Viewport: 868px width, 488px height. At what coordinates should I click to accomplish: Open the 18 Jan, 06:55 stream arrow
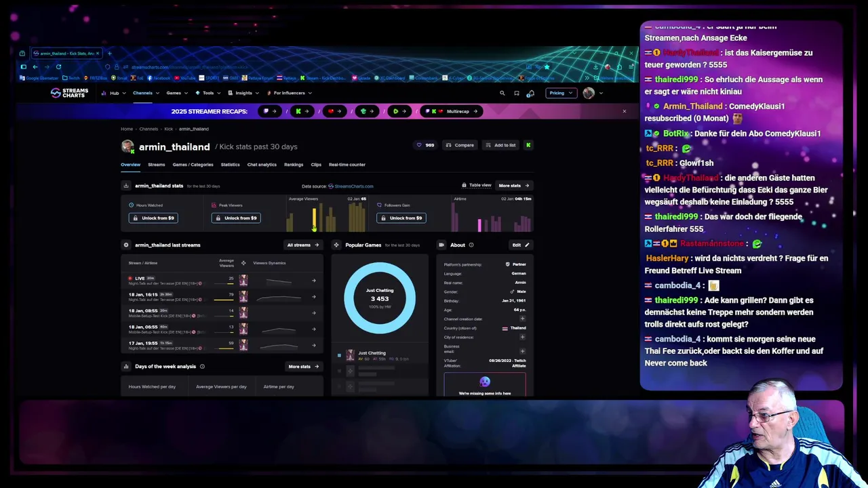pyautogui.click(x=313, y=329)
